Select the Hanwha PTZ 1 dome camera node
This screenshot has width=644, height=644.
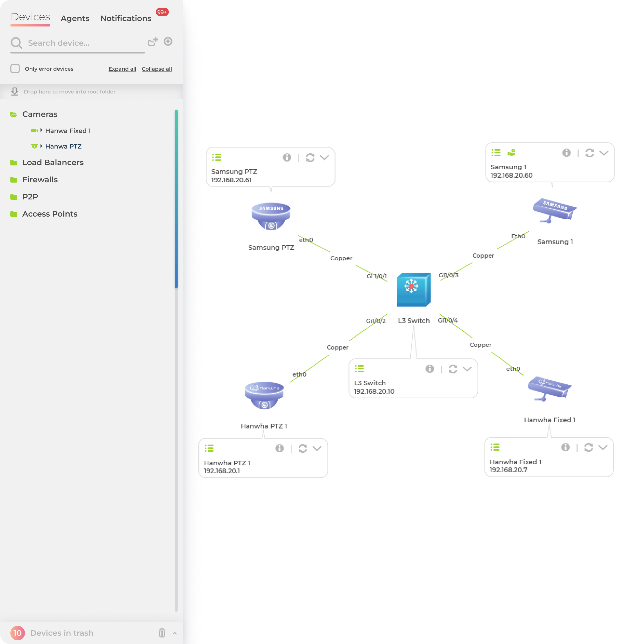pyautogui.click(x=264, y=396)
